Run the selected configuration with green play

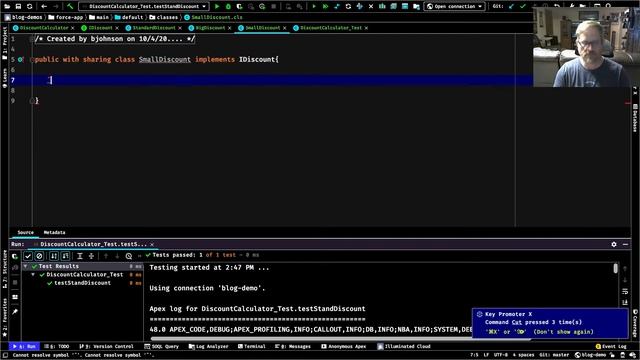[x=217, y=6]
